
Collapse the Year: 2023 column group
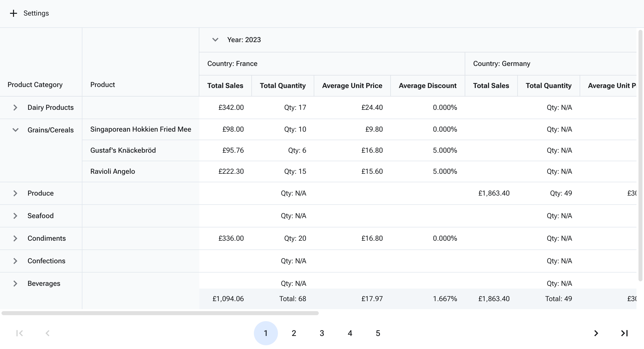(215, 40)
